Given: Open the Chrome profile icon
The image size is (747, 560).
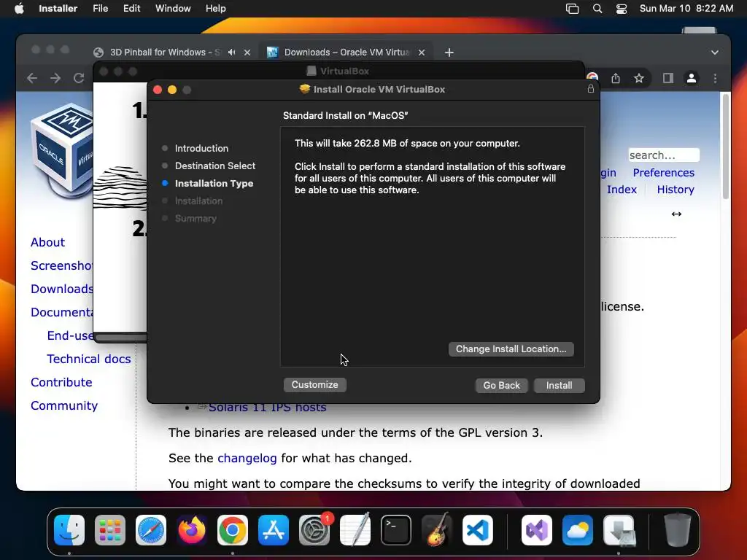Looking at the screenshot, I should (692, 78).
